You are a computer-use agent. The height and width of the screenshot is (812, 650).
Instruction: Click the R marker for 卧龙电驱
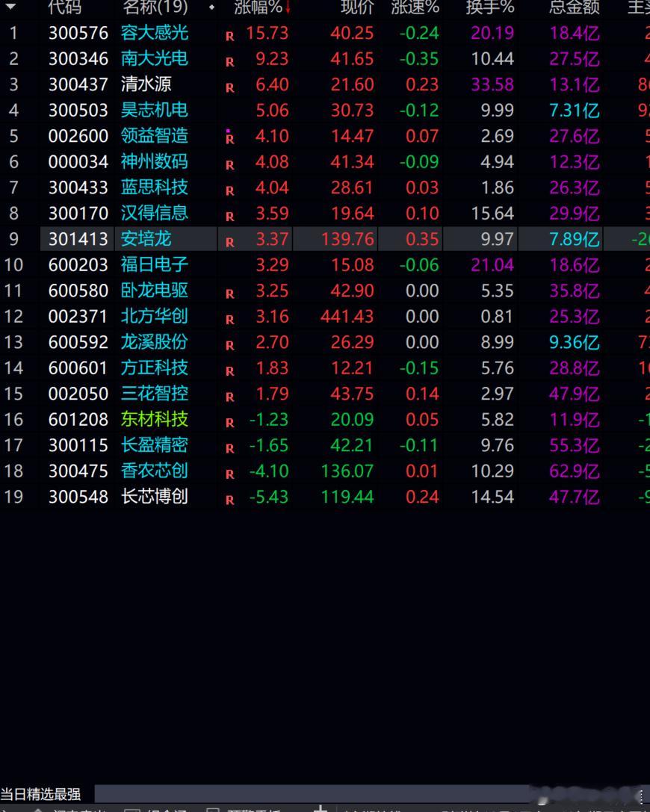pos(230,294)
